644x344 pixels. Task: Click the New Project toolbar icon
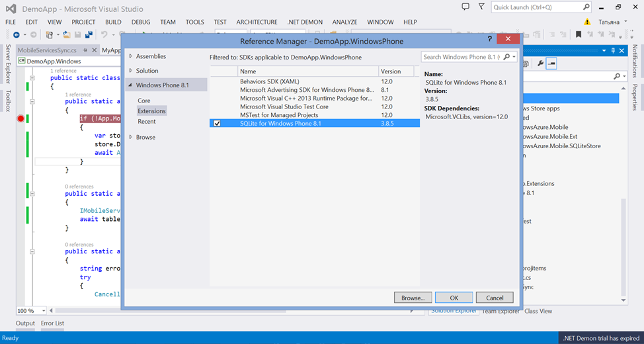[x=50, y=35]
